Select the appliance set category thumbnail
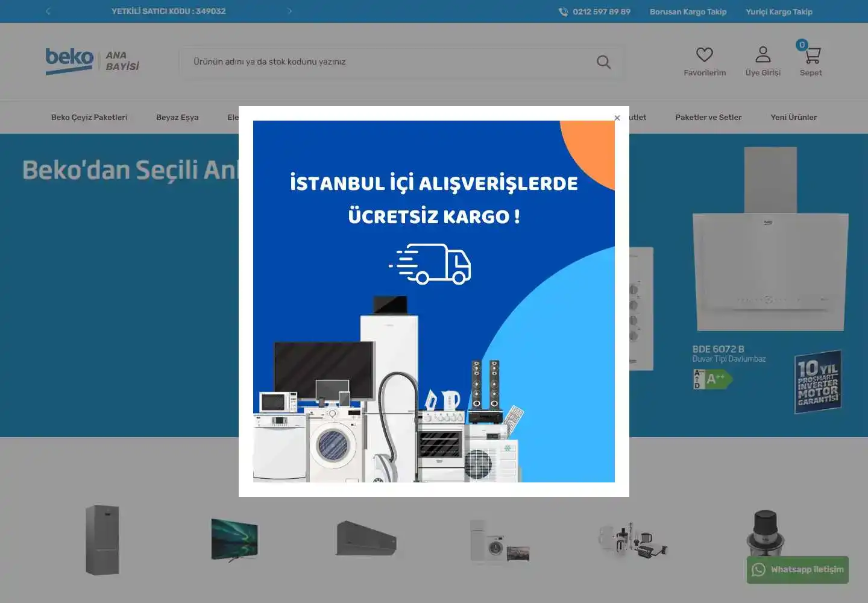The height and width of the screenshot is (603, 868). [x=499, y=541]
